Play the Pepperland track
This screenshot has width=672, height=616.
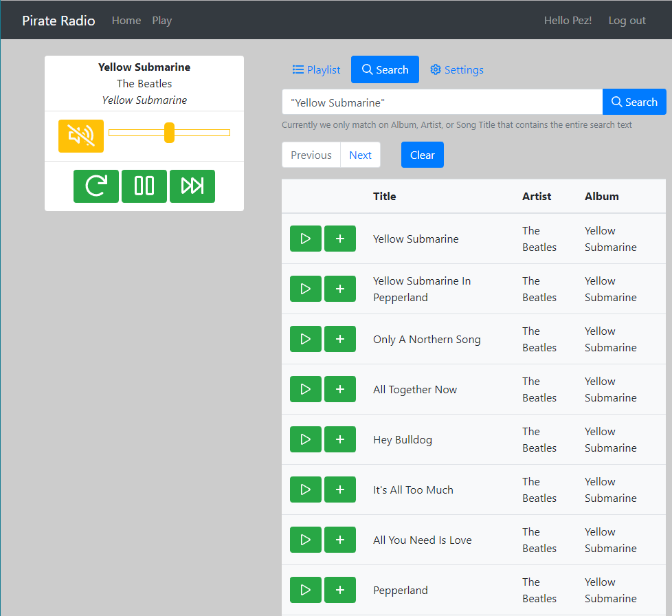[306, 589]
